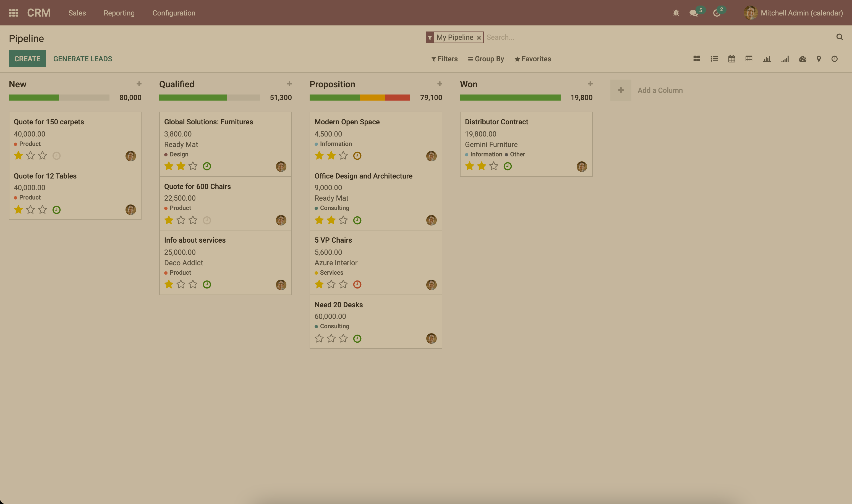Switch to List view layout

tap(714, 59)
